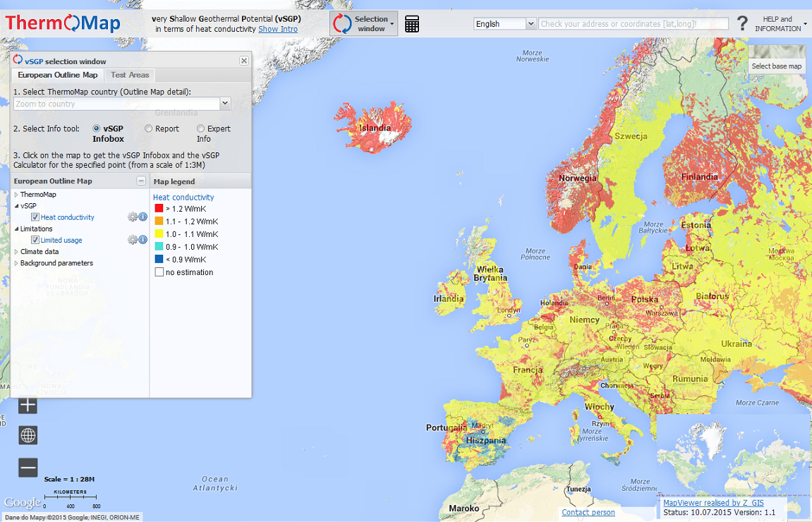The width and height of the screenshot is (812, 522).
Task: Switch to the Test Areas tab
Action: (x=130, y=75)
